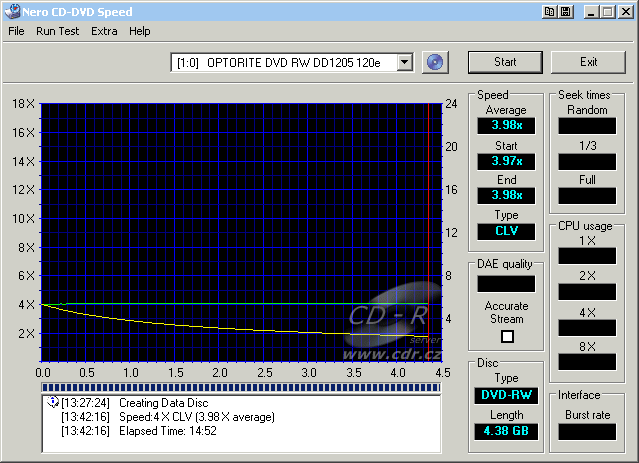Click the 1/3 seek time field
639x463 pixels.
587,161
